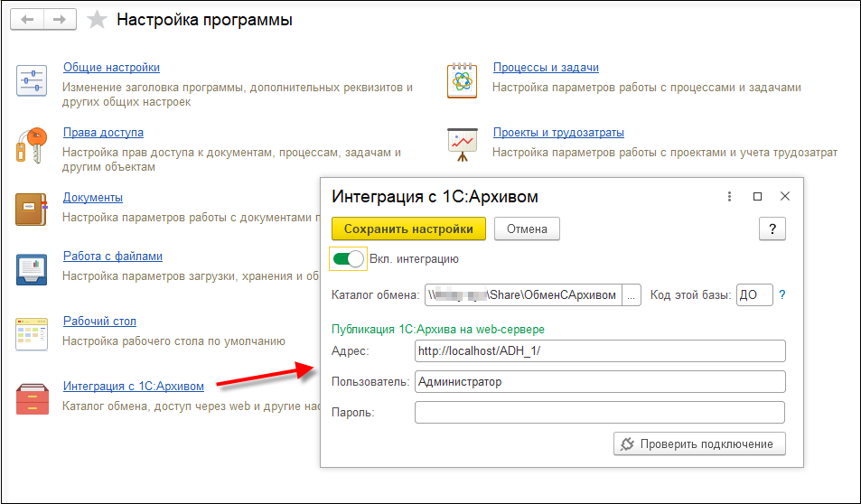Click the sliders icon for Общие настройки

pos(32,80)
